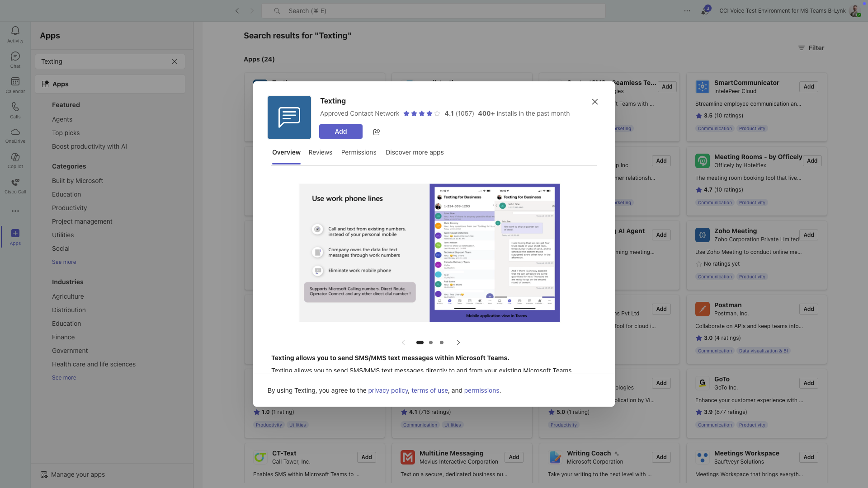The image size is (868, 488).
Task: Select the third carousel dot
Action: tap(442, 343)
